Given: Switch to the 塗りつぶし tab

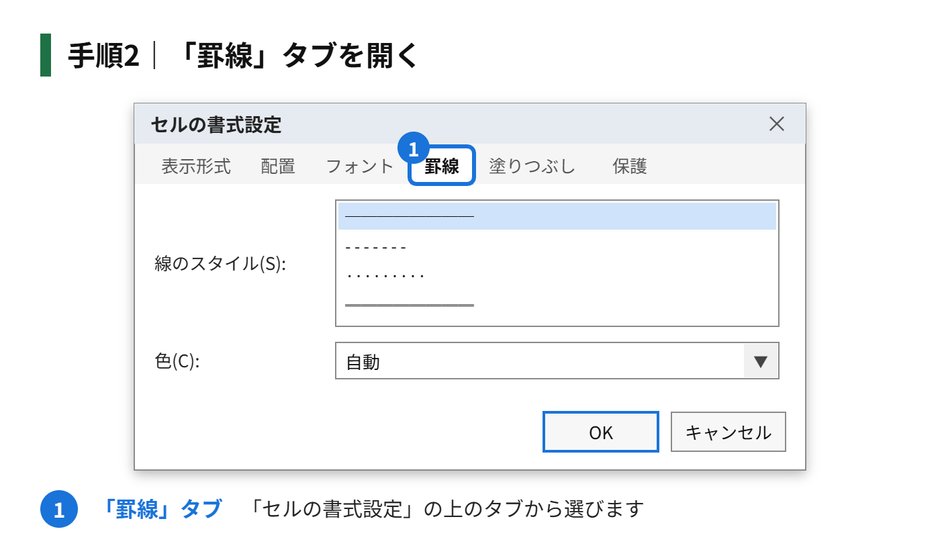Looking at the screenshot, I should point(532,166).
